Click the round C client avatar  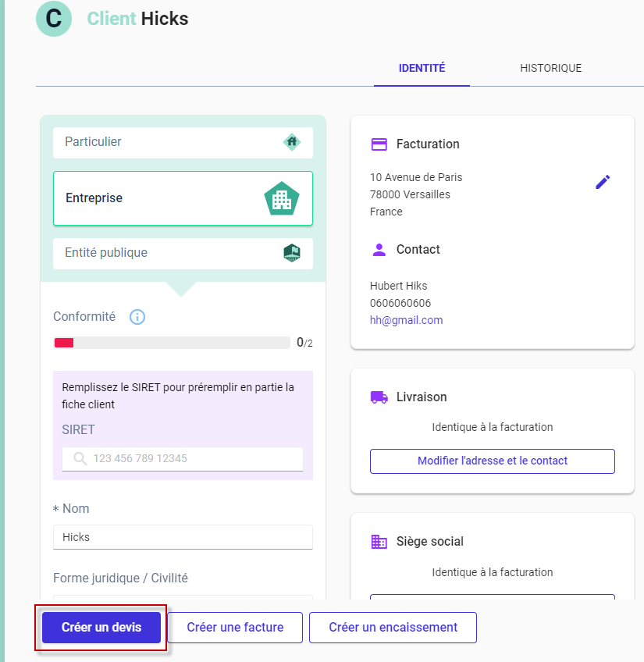click(54, 19)
